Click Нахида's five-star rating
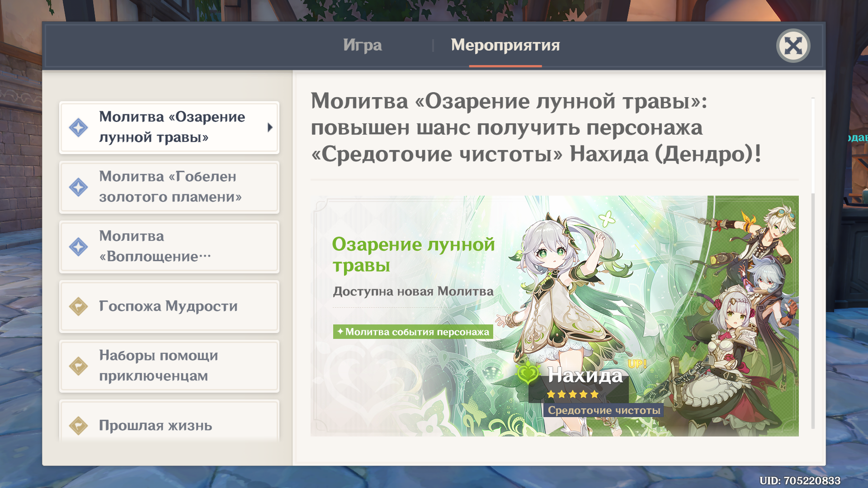 [x=572, y=394]
